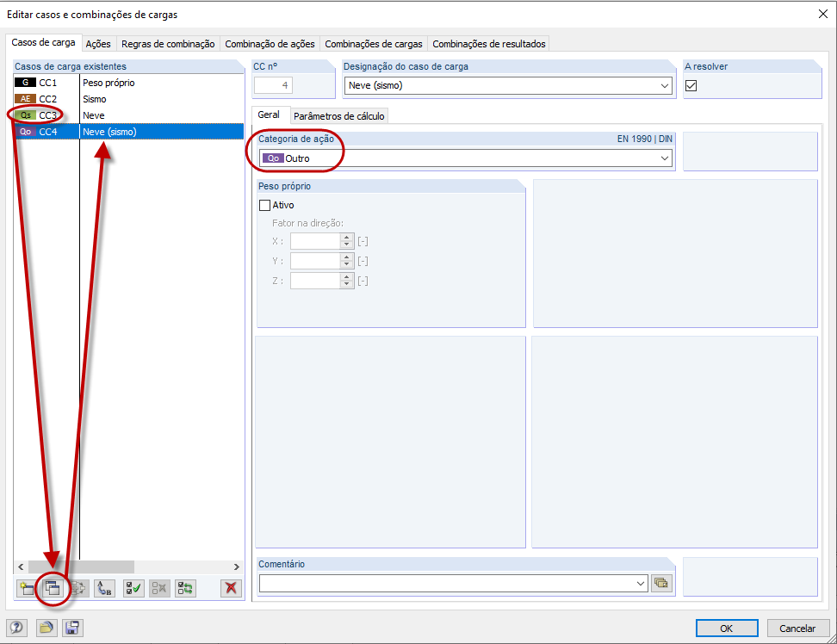This screenshot has width=837, height=644.
Task: Click the EN 1990 | DIN standard label
Action: (644, 139)
